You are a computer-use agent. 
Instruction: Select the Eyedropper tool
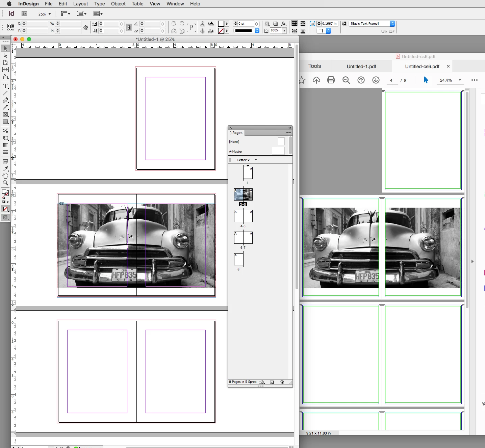pos(5,169)
